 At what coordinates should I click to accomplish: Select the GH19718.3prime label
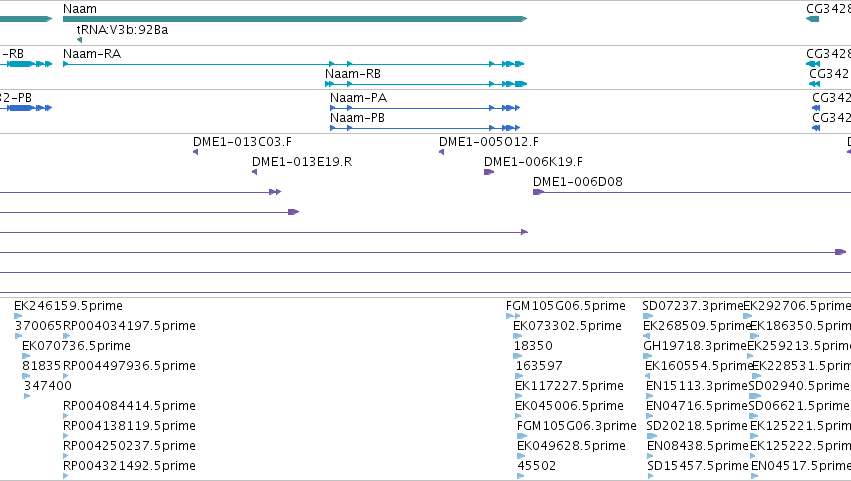point(695,346)
